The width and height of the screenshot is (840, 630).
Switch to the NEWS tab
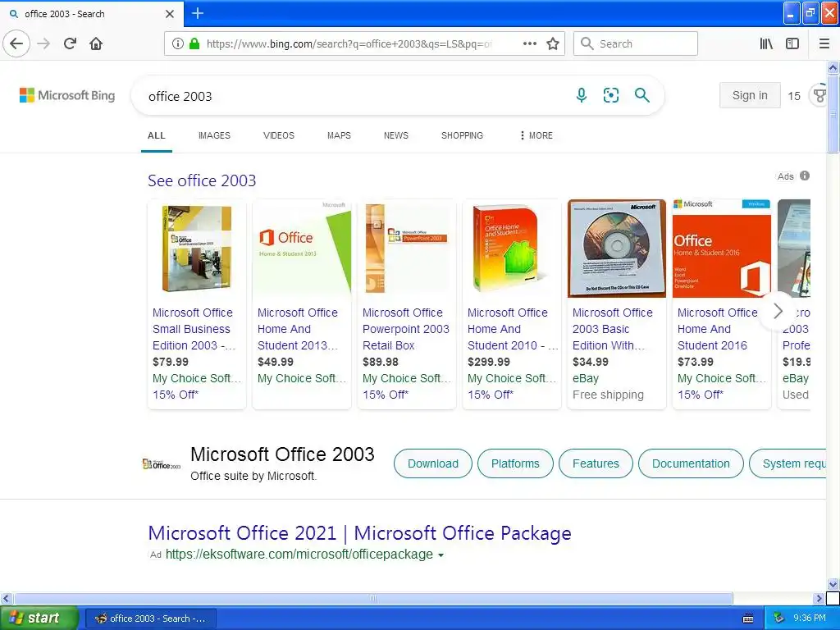[x=396, y=135]
